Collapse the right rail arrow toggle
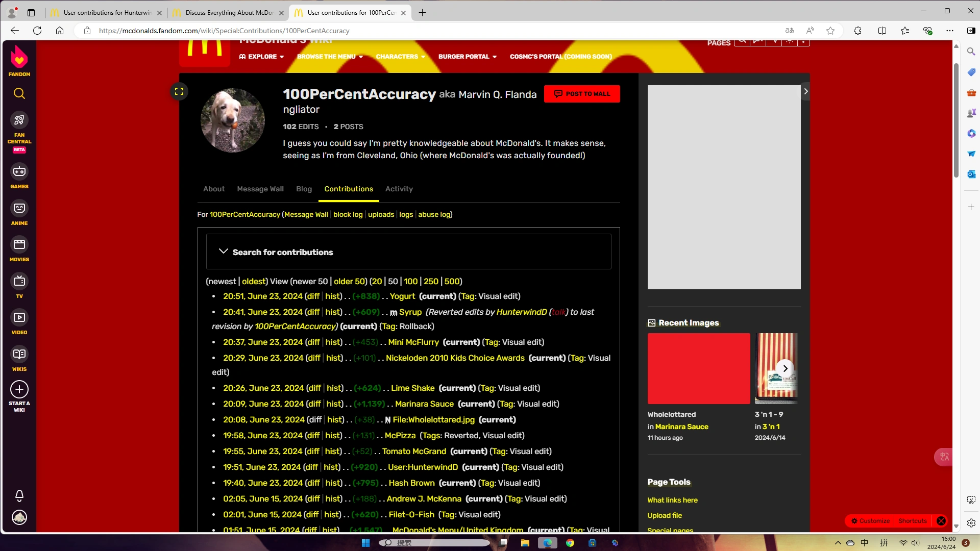 [805, 92]
